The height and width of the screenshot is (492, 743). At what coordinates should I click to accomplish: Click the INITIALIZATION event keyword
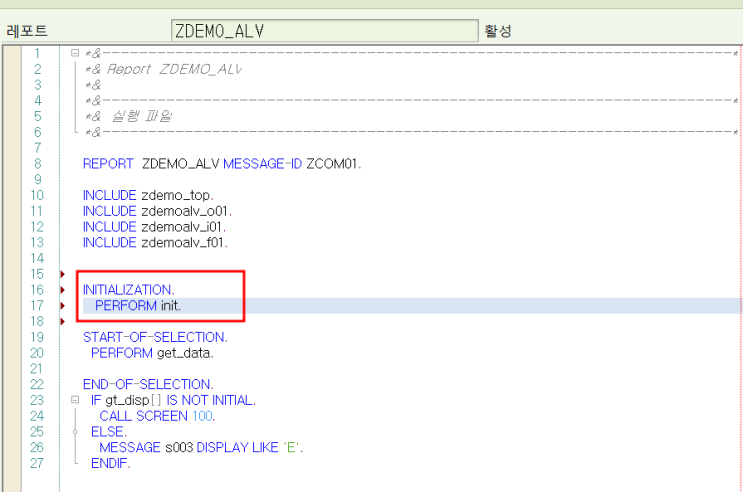[x=128, y=290]
